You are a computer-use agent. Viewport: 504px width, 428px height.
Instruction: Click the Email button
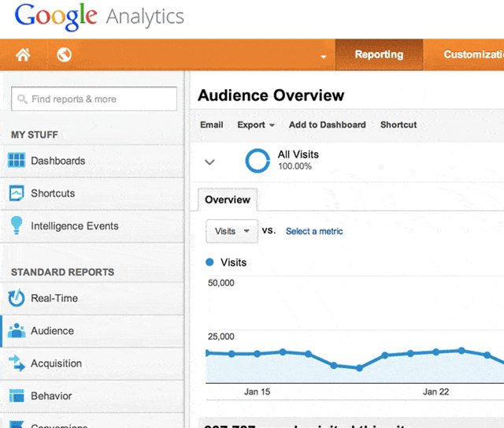(x=212, y=125)
